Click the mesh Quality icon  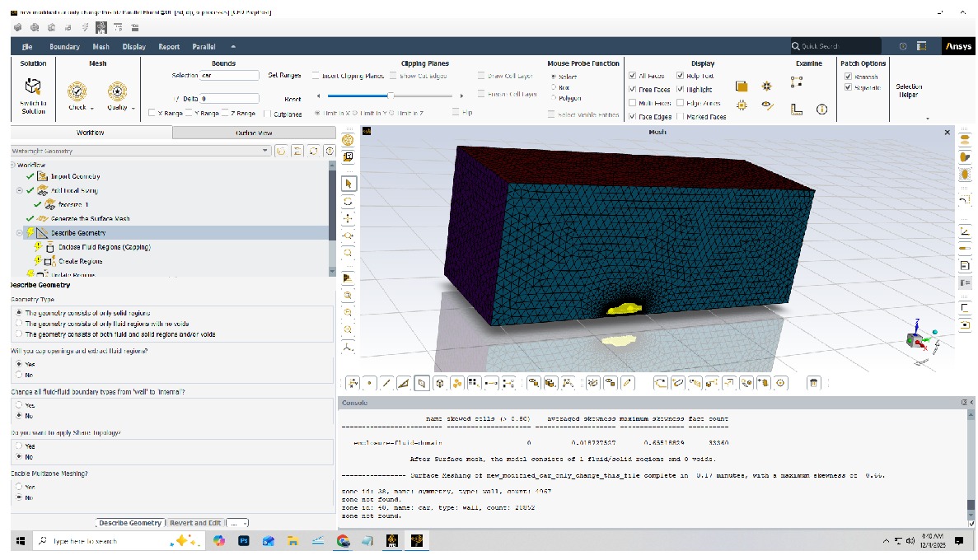tap(117, 91)
